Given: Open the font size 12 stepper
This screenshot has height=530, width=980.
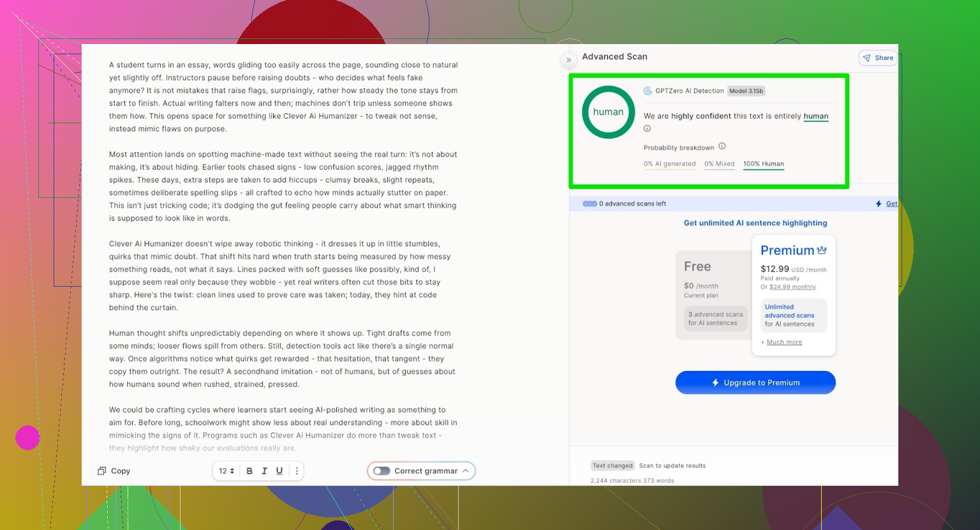Looking at the screenshot, I should [x=226, y=471].
